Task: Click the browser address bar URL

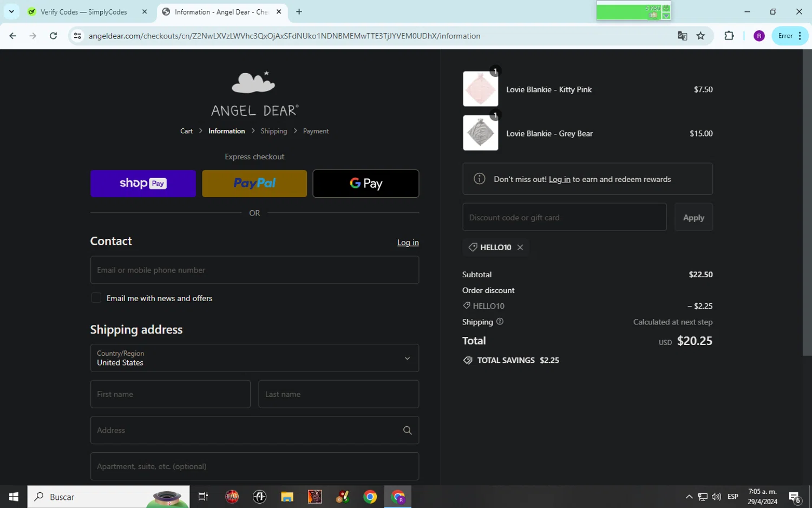Action: [284, 36]
